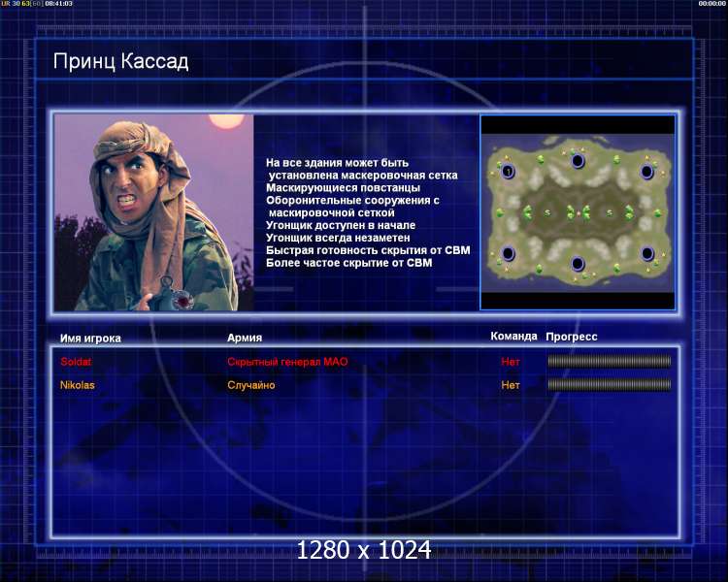Click the elapsed timer "00:00:00"
728x582 pixels.
click(x=711, y=3)
